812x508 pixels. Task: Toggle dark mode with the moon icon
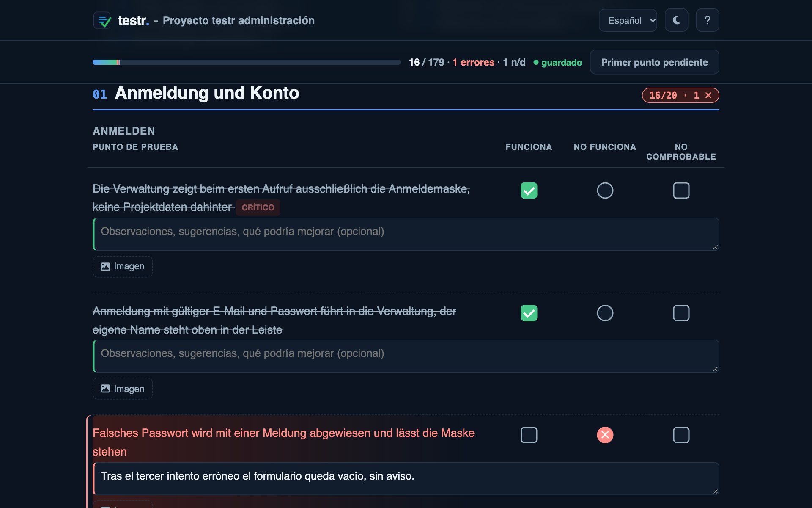pyautogui.click(x=676, y=20)
